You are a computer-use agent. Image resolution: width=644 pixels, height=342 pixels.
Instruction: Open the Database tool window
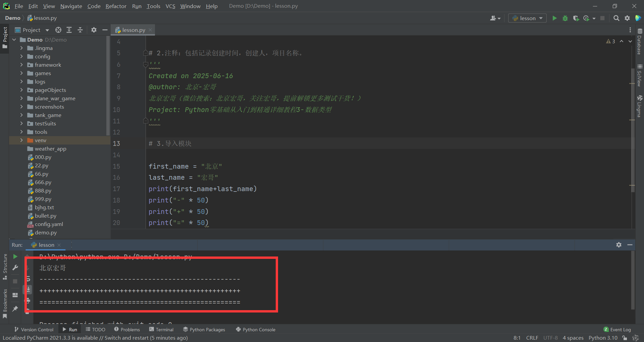point(640,42)
